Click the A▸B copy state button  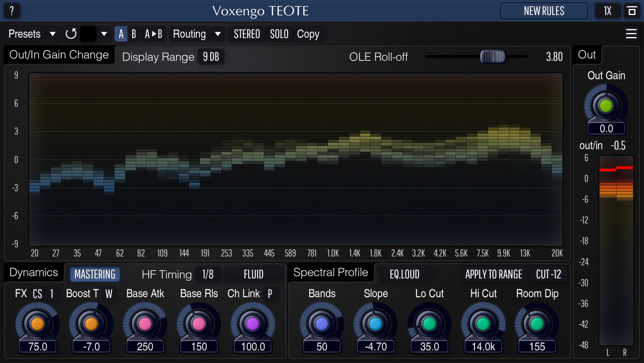[154, 34]
